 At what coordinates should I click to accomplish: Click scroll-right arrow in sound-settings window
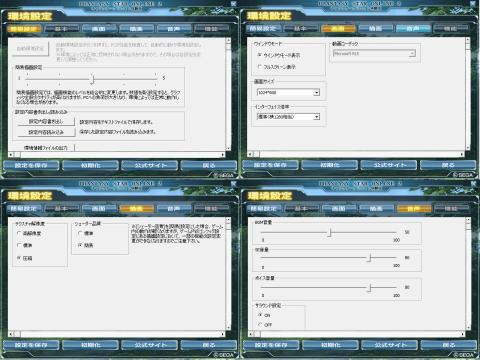(x=463, y=334)
